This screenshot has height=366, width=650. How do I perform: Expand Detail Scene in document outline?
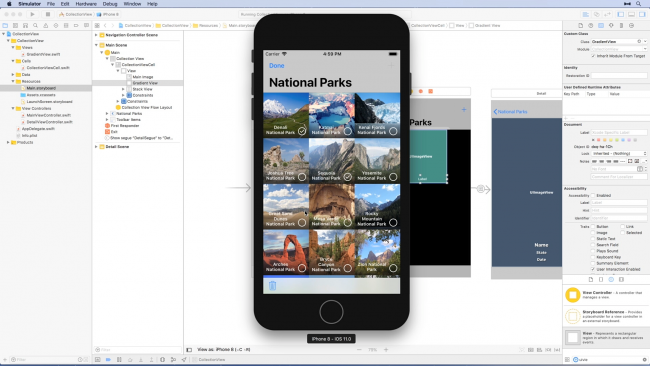96,147
